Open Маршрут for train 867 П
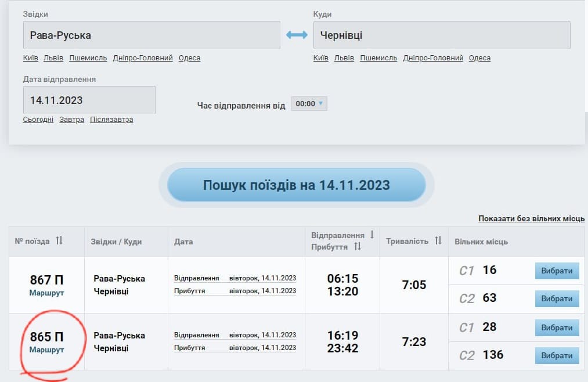Screen dimensions: 588x382 pyautogui.click(x=46, y=293)
